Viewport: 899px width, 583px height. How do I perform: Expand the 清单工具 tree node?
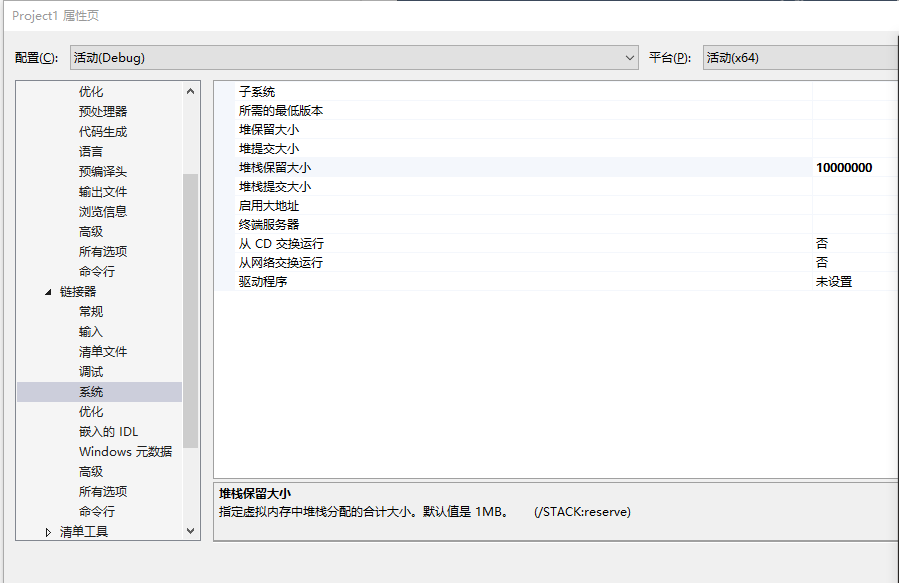(47, 531)
